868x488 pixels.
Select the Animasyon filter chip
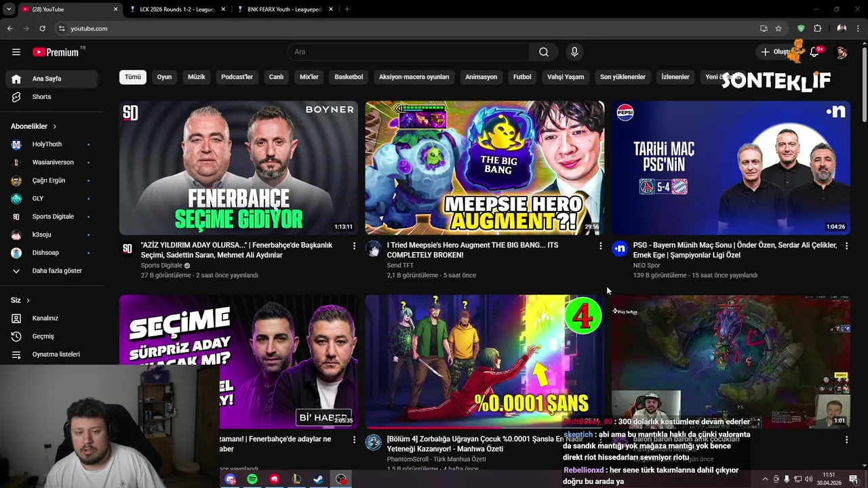pyautogui.click(x=481, y=77)
